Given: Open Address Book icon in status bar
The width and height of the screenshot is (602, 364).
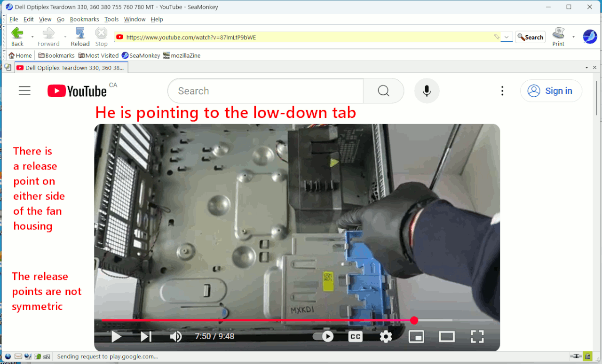Looking at the screenshot, I should (x=37, y=356).
